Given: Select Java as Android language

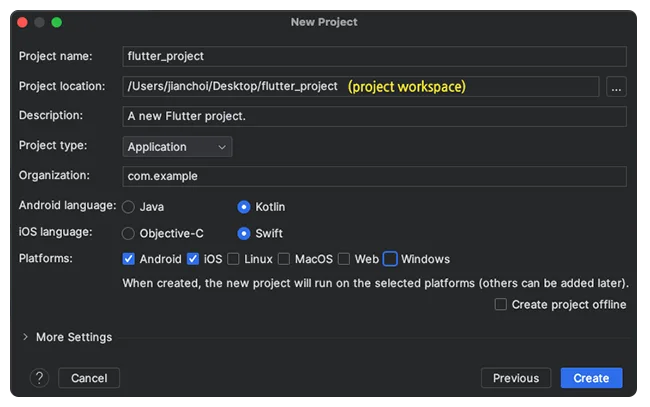Looking at the screenshot, I should pyautogui.click(x=128, y=207).
